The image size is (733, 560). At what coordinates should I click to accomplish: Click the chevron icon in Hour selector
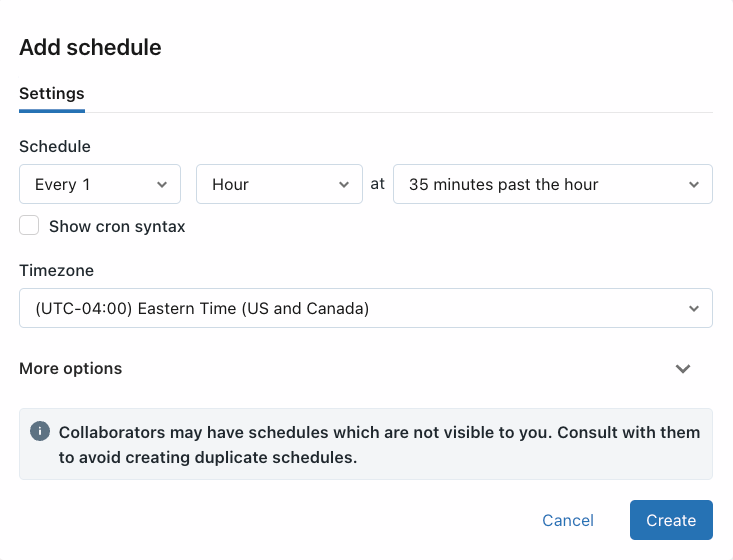click(344, 185)
